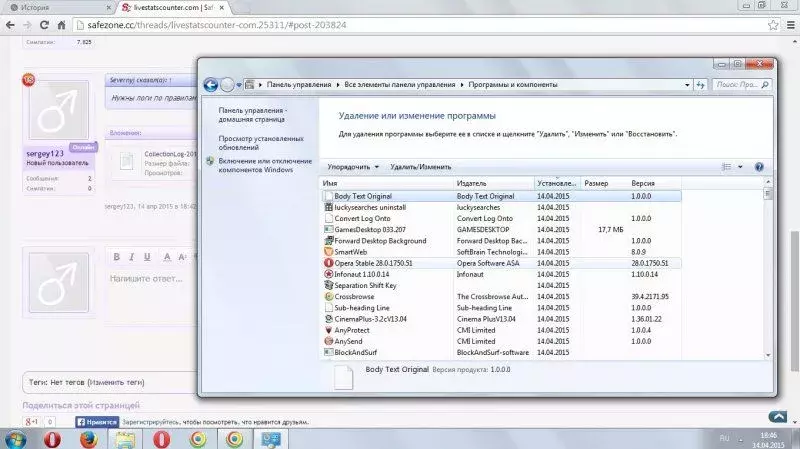800x449 pixels.
Task: Switch to the livestatscounter.com tab
Action: coord(173,8)
